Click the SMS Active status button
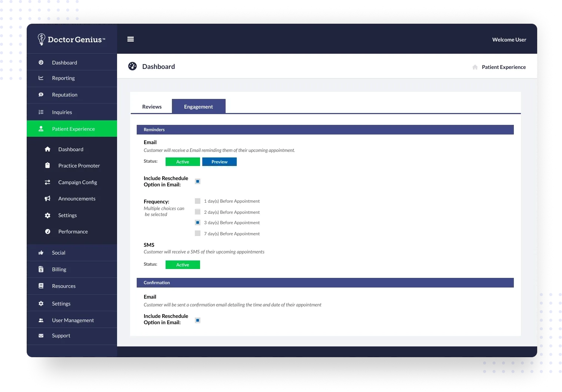The image size is (562, 392). click(183, 265)
